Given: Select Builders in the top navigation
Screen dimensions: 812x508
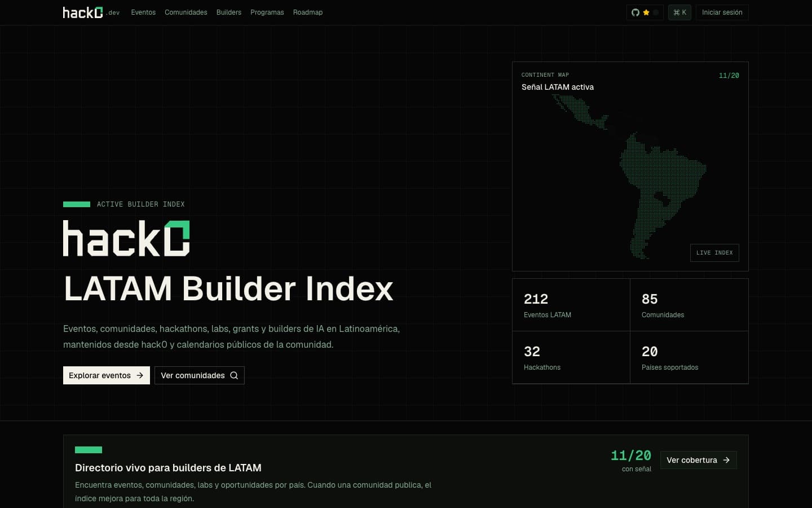Looking at the screenshot, I should pyautogui.click(x=229, y=12).
